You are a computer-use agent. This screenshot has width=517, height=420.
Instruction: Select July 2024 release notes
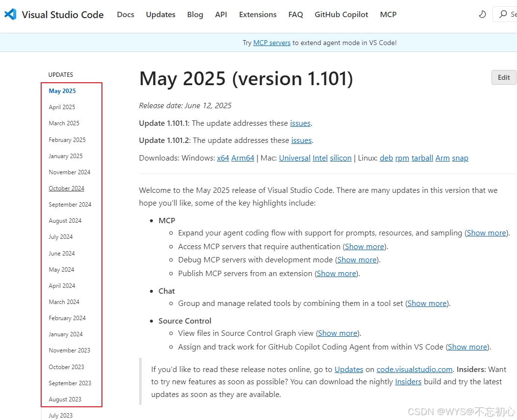click(61, 237)
